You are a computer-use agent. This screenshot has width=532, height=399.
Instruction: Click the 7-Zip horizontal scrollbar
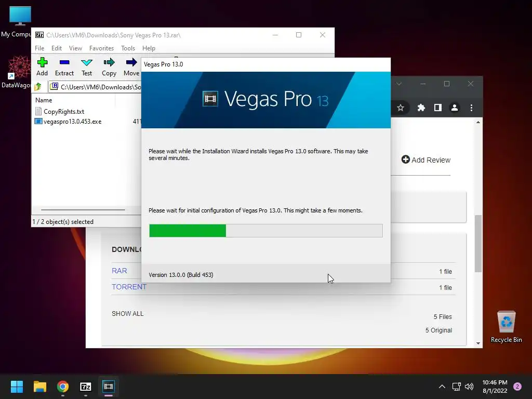point(83,210)
